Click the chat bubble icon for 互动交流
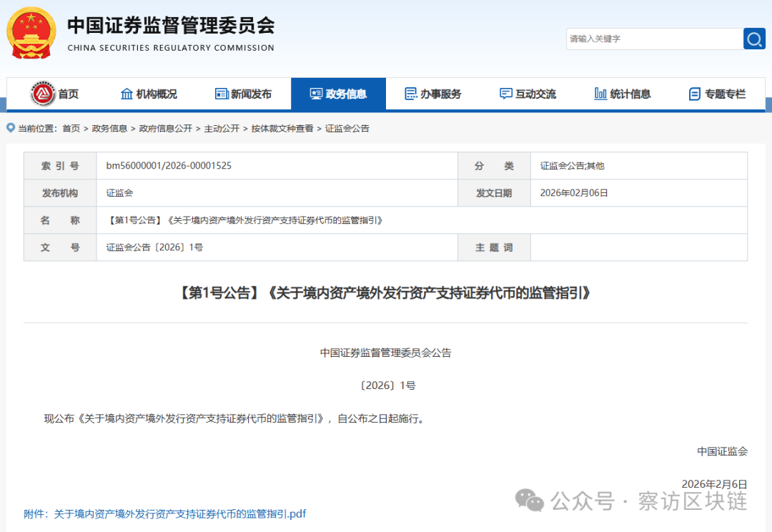Screen dimensions: 772x532 (x=506, y=94)
